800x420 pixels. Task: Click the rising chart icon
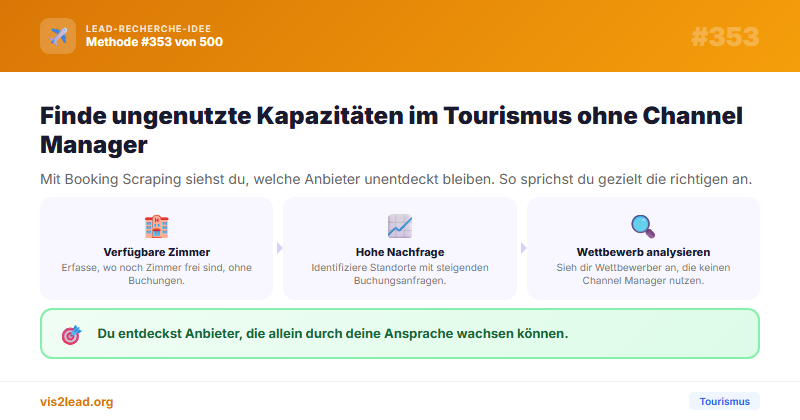point(399,227)
